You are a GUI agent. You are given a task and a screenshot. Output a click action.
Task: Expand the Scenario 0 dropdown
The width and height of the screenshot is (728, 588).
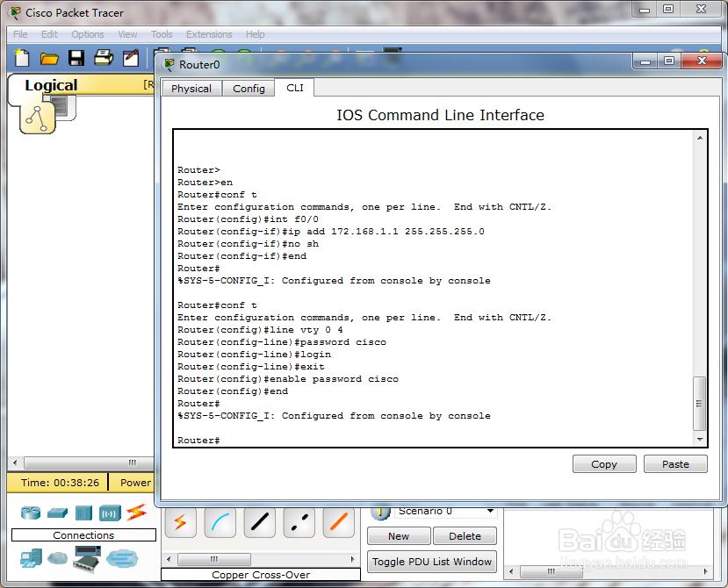coord(490,511)
